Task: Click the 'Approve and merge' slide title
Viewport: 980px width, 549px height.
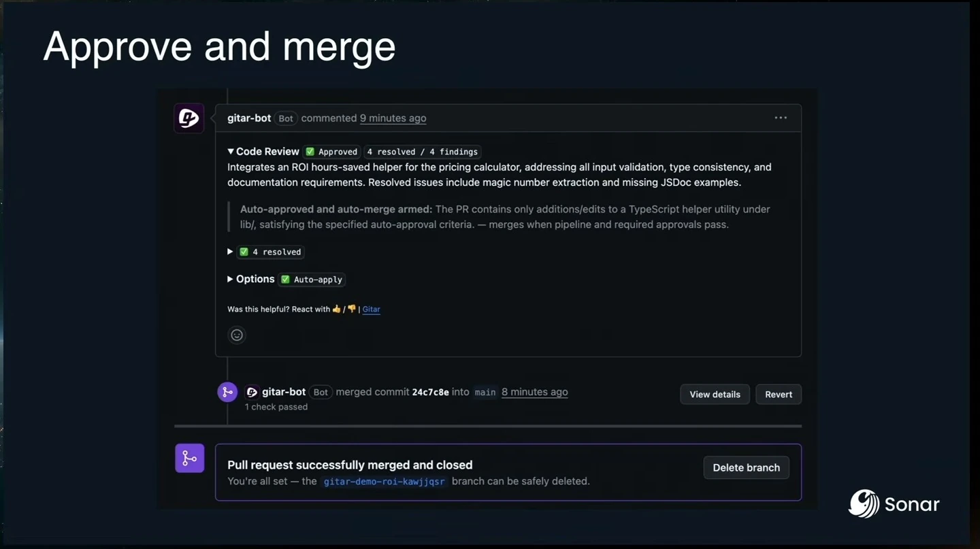Action: (219, 46)
